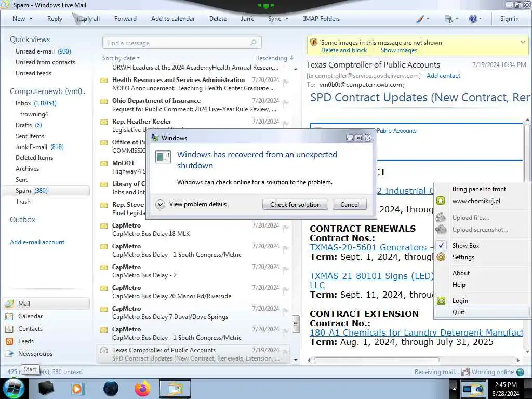Click the blue help question mark icon
Image resolution: width=532 pixels, height=399 pixels.
[473, 19]
